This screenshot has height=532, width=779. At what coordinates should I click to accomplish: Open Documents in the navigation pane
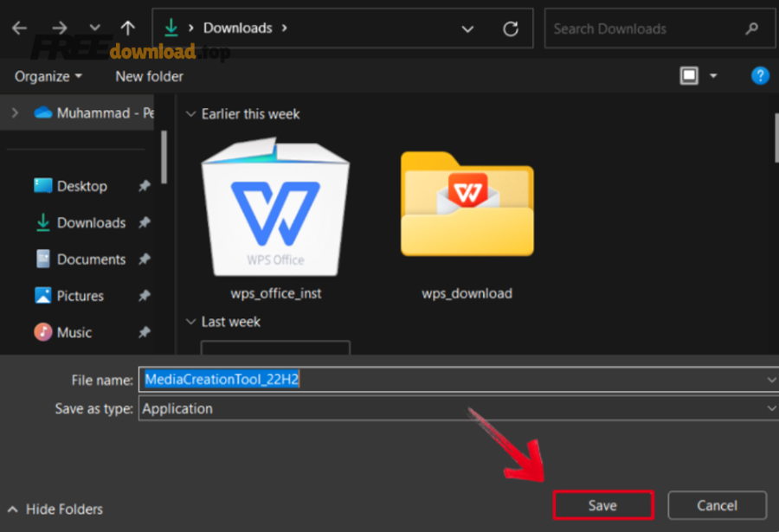[80, 260]
